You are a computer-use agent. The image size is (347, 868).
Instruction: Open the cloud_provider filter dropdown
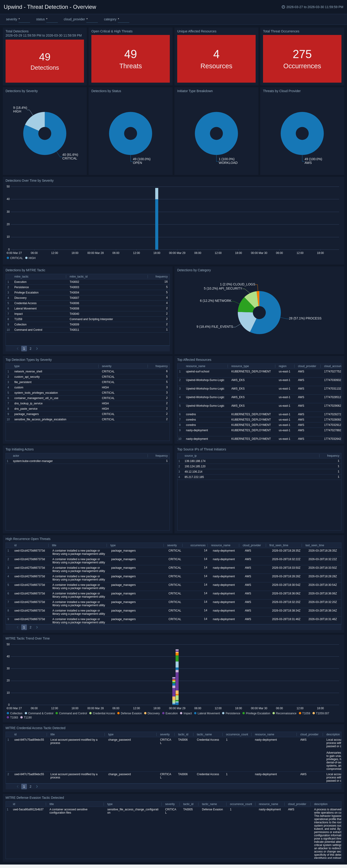[92, 19]
